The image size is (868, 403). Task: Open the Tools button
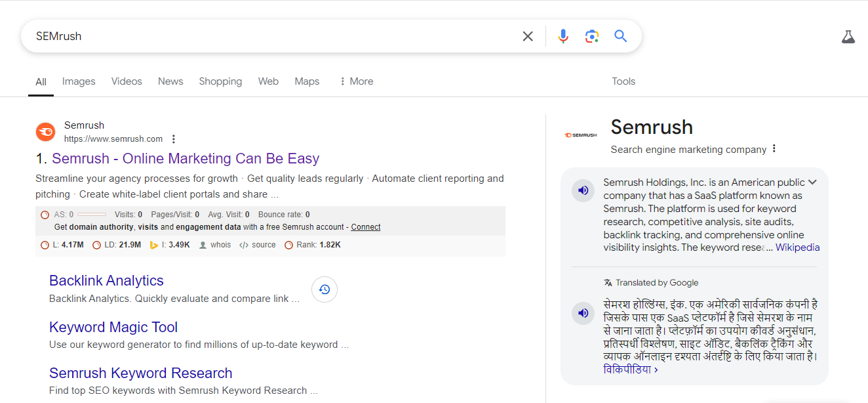(x=623, y=81)
